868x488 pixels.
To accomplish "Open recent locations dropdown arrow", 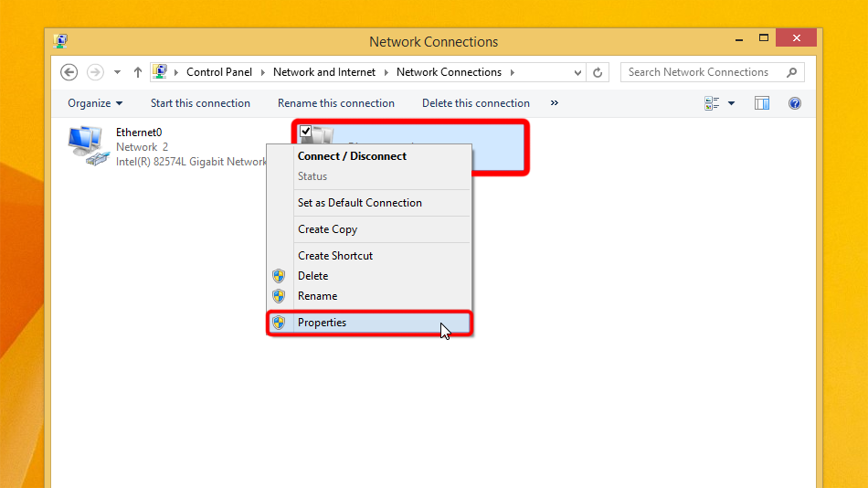I will (x=117, y=72).
